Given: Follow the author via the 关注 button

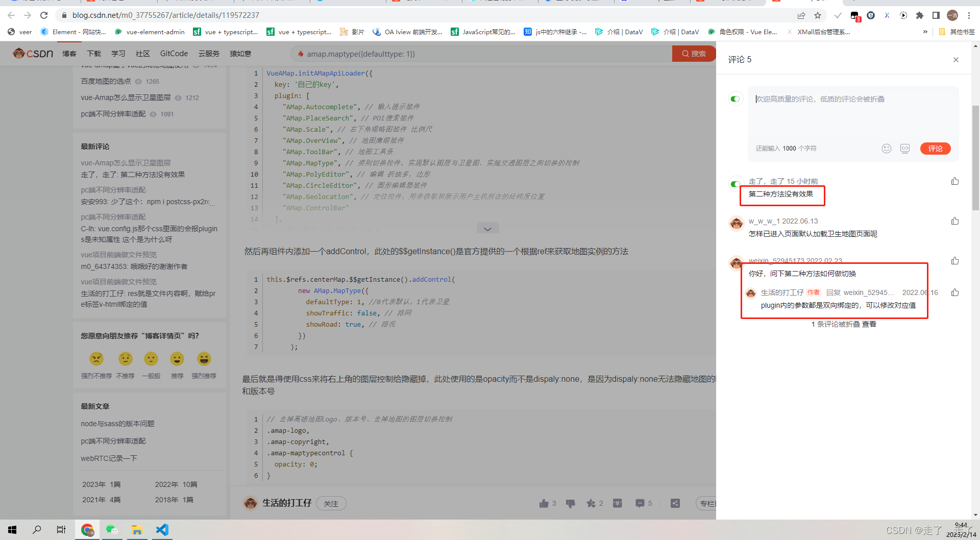Looking at the screenshot, I should coord(331,503).
